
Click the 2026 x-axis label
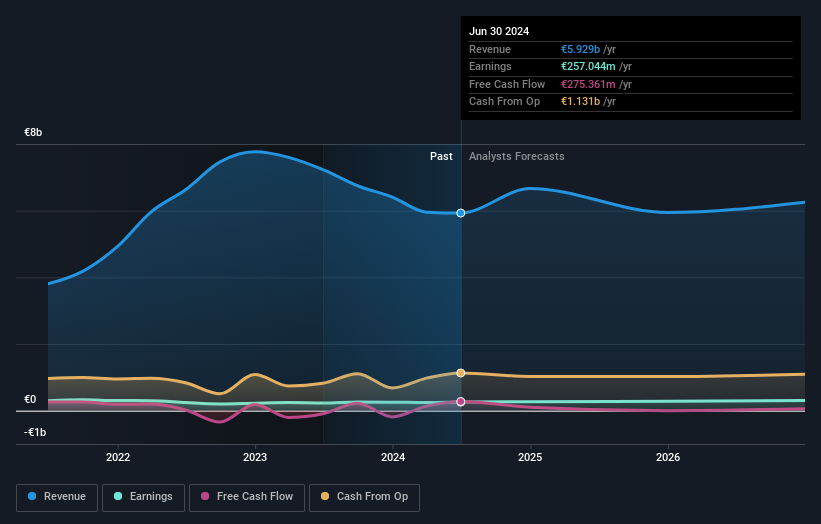[x=668, y=457]
